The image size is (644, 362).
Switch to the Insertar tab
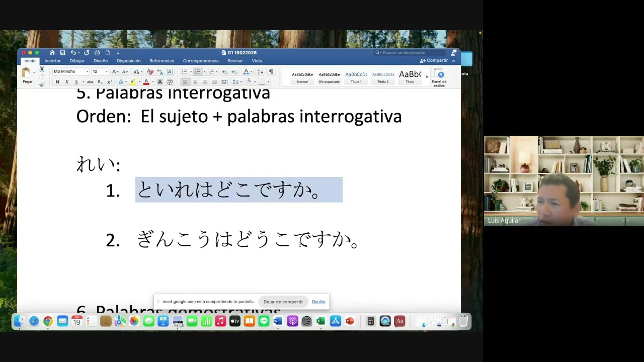pyautogui.click(x=52, y=61)
